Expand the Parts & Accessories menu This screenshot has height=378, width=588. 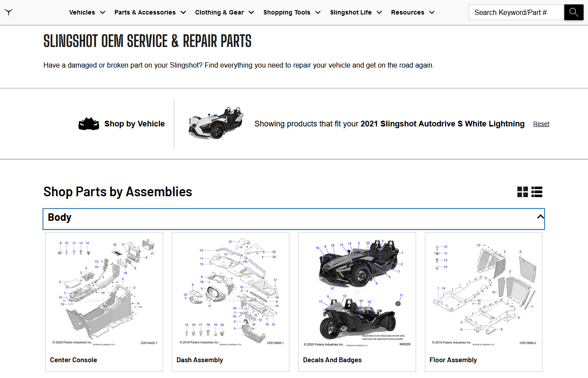point(150,12)
